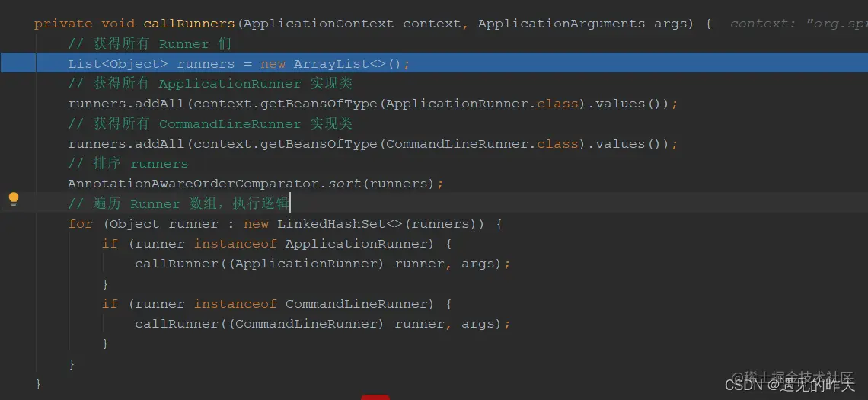The width and height of the screenshot is (868, 400).
Task: Click the gray inline hint 'context: "org.spr'
Action: 799,24
